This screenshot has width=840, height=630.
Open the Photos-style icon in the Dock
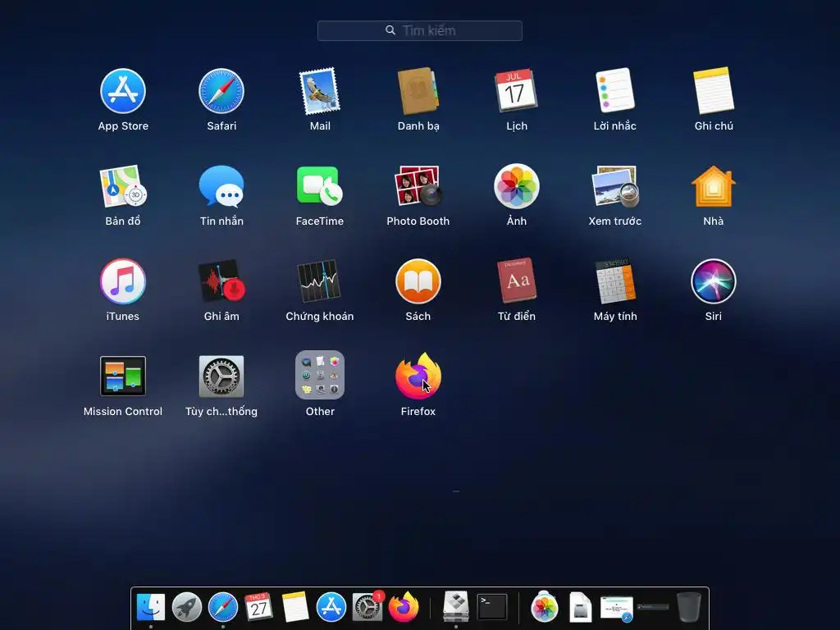click(545, 607)
